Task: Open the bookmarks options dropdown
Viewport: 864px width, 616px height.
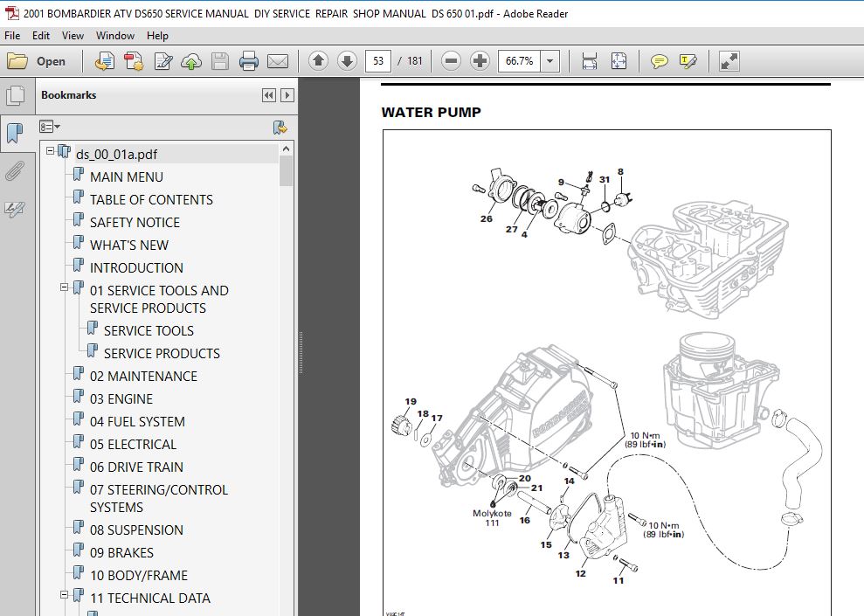Action: 50,127
